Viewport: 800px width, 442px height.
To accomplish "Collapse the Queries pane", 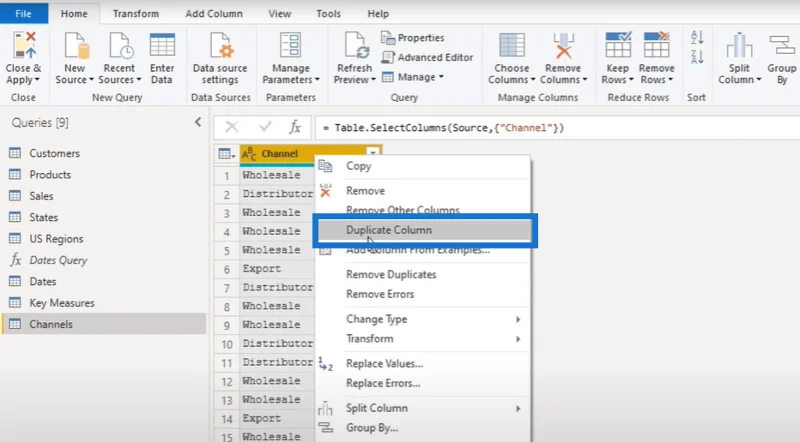I will pos(198,122).
